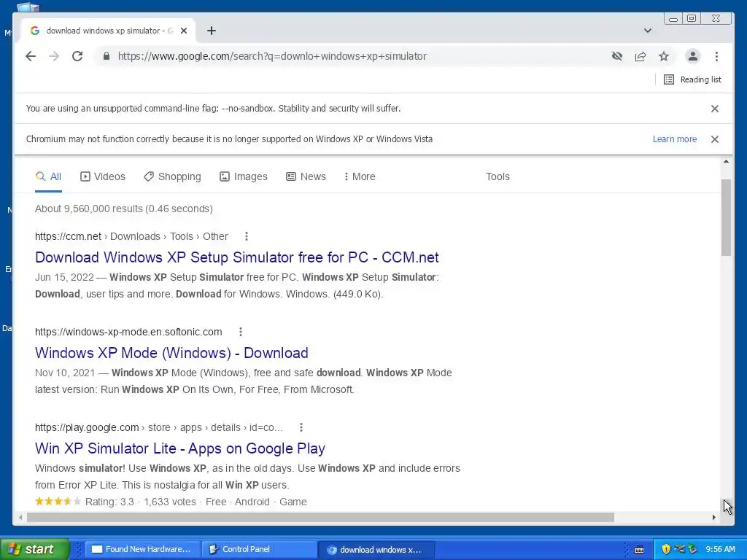Expand the tab search chevron
The image size is (747, 560).
tap(648, 31)
